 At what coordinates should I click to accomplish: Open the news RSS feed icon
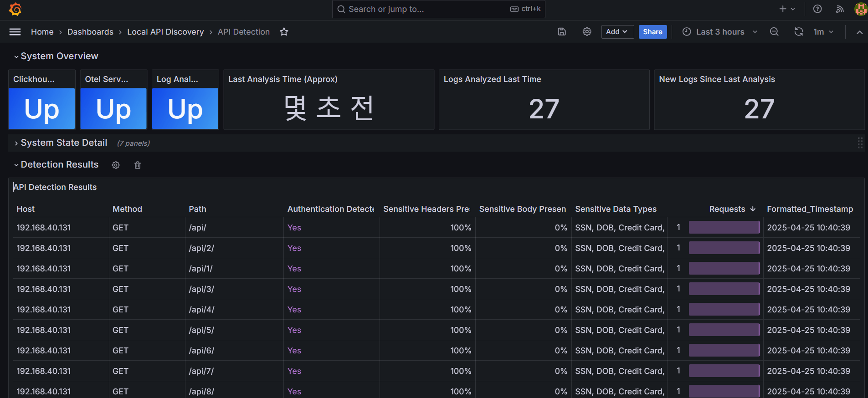[x=839, y=9]
